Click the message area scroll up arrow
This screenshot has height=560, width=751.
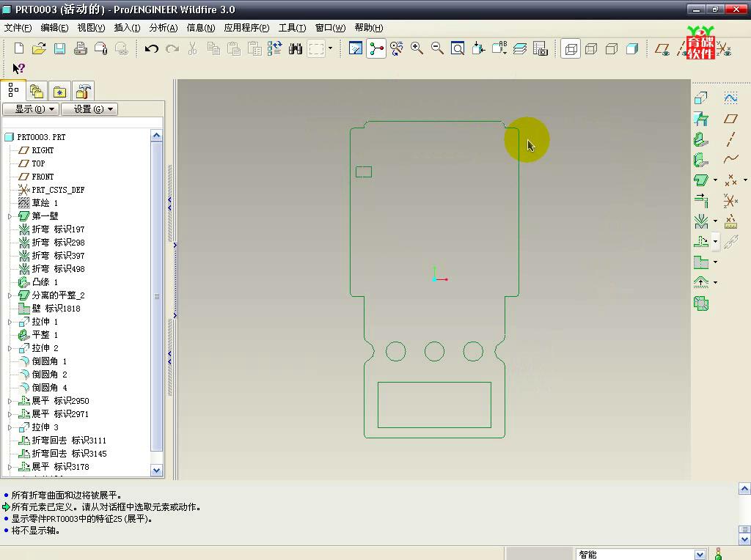[x=744, y=489]
